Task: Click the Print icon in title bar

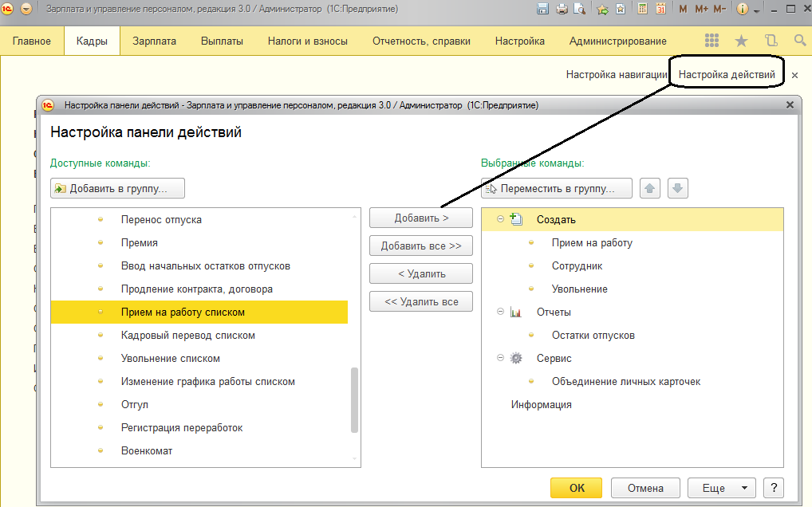Action: [x=562, y=9]
